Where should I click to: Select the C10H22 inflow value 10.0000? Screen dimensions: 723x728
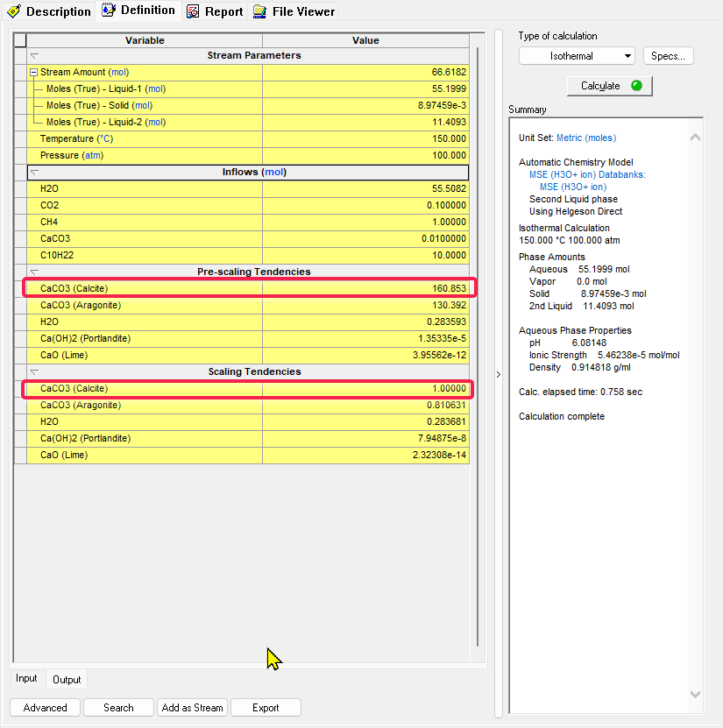[366, 255]
